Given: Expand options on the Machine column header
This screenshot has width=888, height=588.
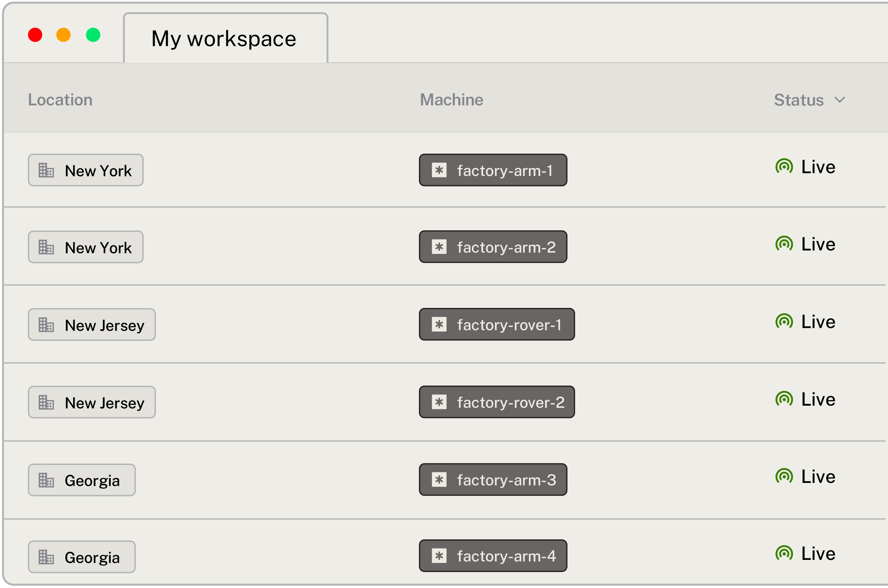Looking at the screenshot, I should [452, 100].
